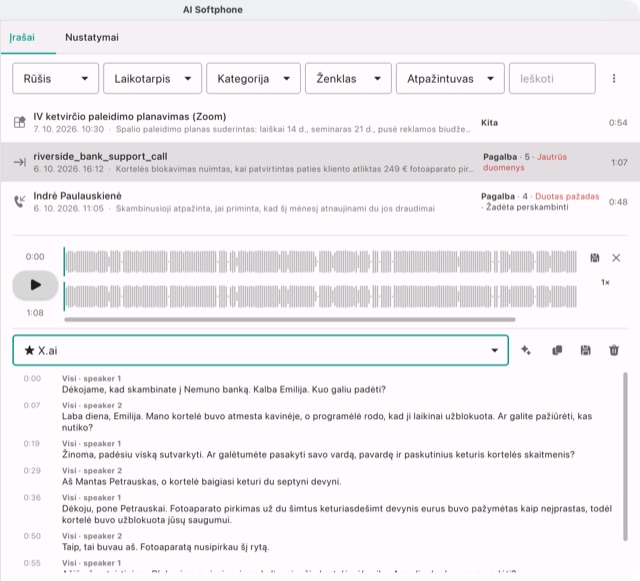The width and height of the screenshot is (640, 581).
Task: Click the line starting "Žinoma, padėsiu viską sutvarkyti"
Action: 318,454
